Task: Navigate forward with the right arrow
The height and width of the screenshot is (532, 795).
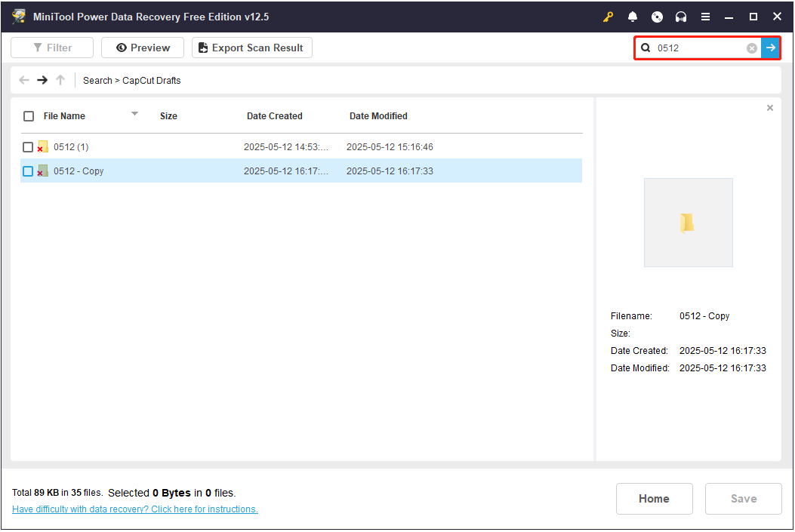Action: [x=42, y=80]
